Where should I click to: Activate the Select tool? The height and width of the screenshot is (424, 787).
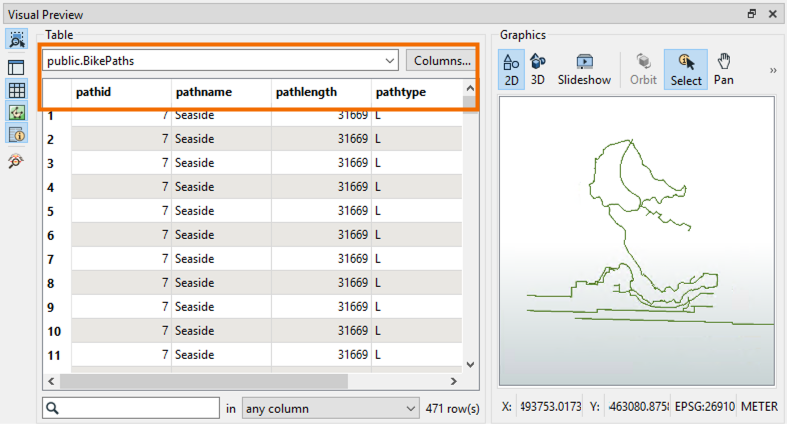686,70
